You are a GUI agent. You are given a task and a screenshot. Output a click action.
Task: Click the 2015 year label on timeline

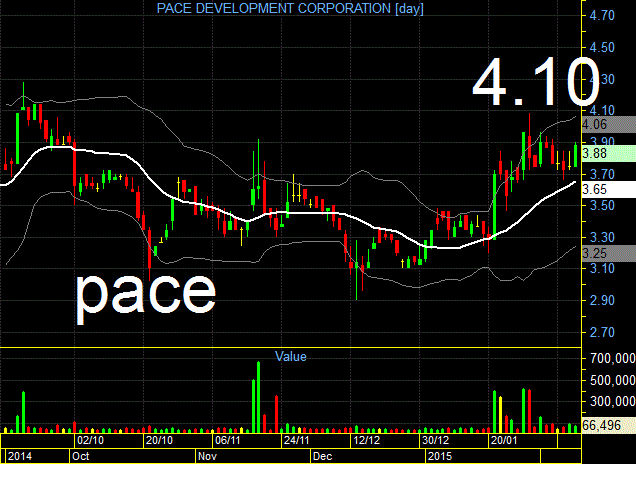(440, 456)
